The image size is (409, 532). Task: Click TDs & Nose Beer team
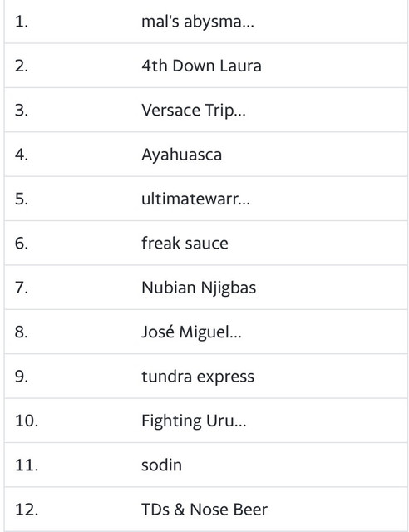click(204, 510)
